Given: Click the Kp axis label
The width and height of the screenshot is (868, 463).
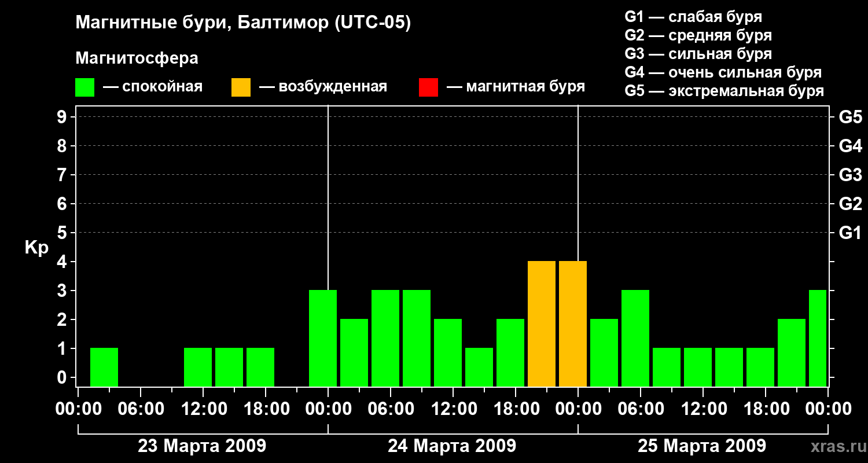Looking at the screenshot, I should click(36, 248).
